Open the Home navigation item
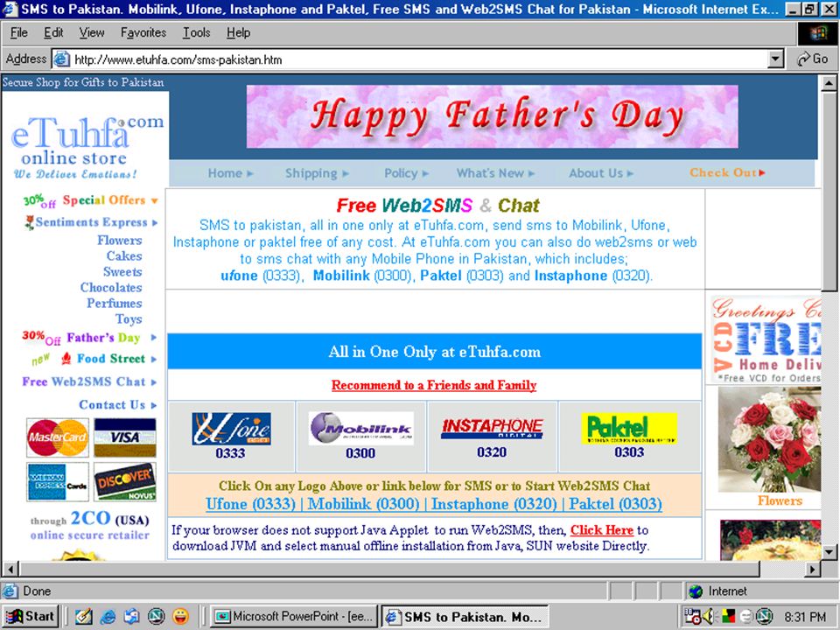This screenshot has width=840, height=630. click(x=230, y=173)
